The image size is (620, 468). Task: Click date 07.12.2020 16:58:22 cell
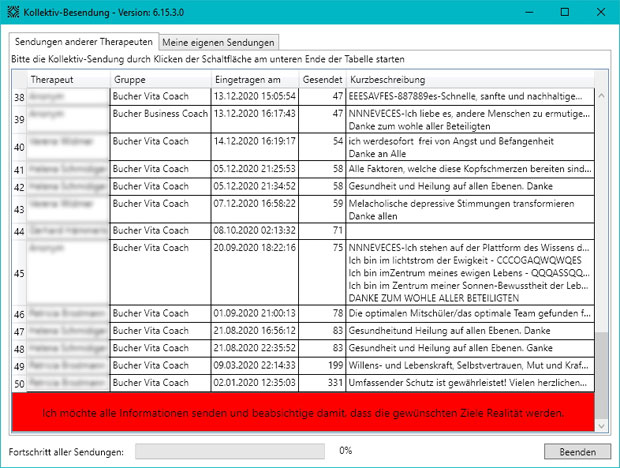[255, 209]
